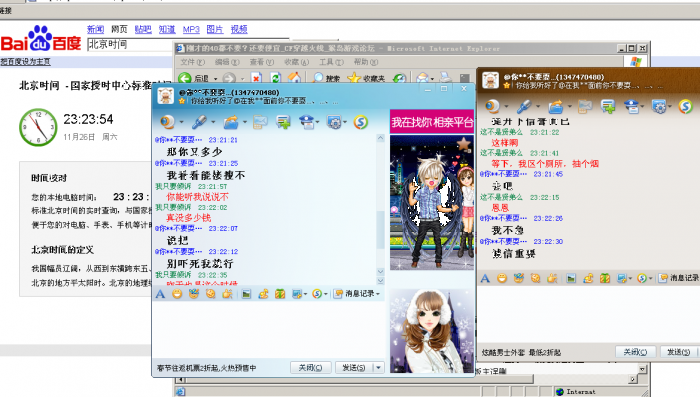The height and width of the screenshot is (397, 700).
Task: Open send file folder icon in blue chat
Action: 231,122
